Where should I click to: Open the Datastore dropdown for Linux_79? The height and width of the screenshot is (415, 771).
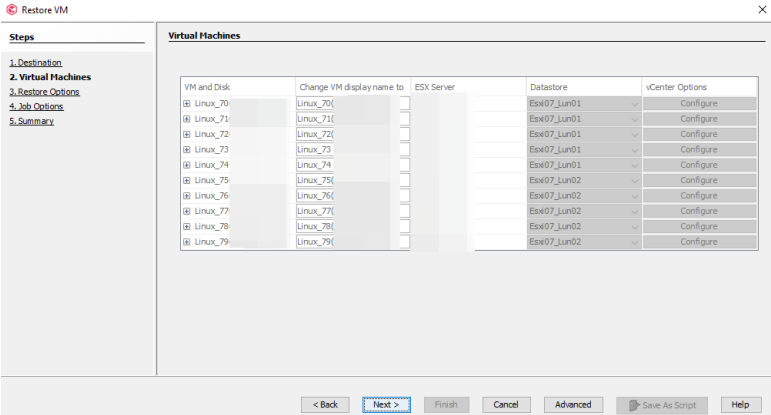[634, 242]
